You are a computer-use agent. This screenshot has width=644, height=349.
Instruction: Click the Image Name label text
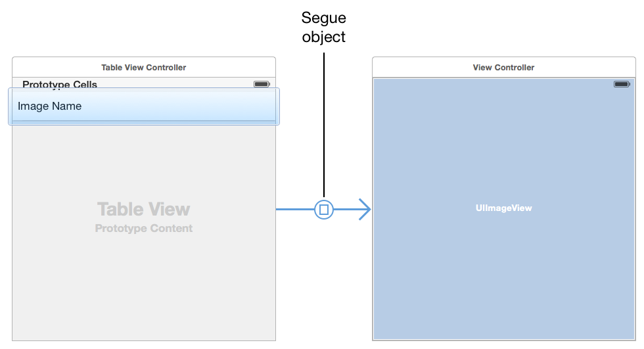pyautogui.click(x=50, y=106)
